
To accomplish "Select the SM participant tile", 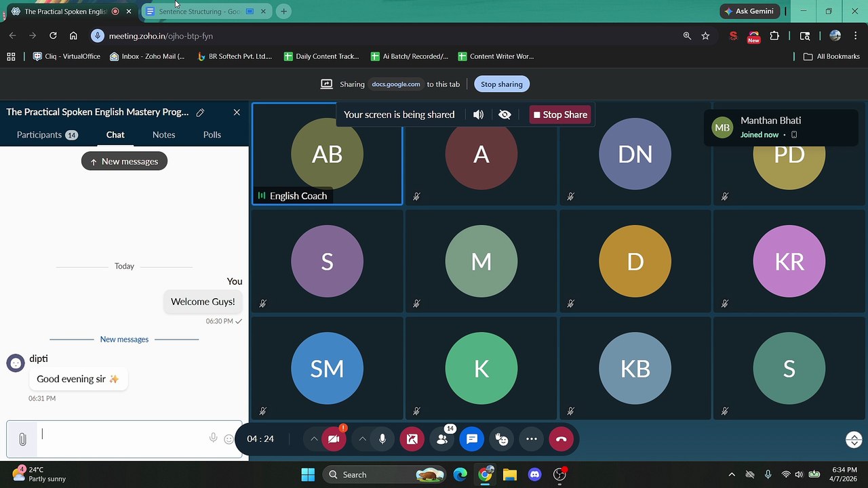I will [x=327, y=368].
